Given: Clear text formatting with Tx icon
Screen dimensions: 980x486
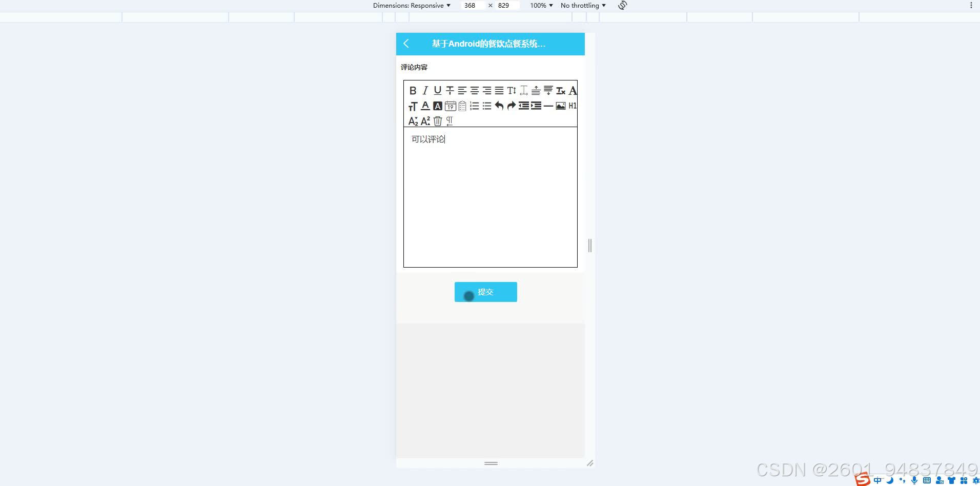Looking at the screenshot, I should [561, 91].
